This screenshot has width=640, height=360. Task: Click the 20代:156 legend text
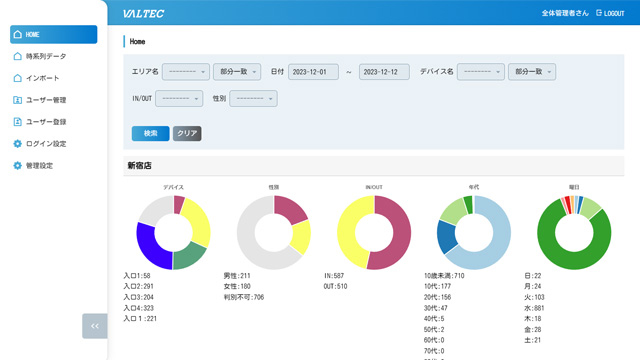[437, 298]
